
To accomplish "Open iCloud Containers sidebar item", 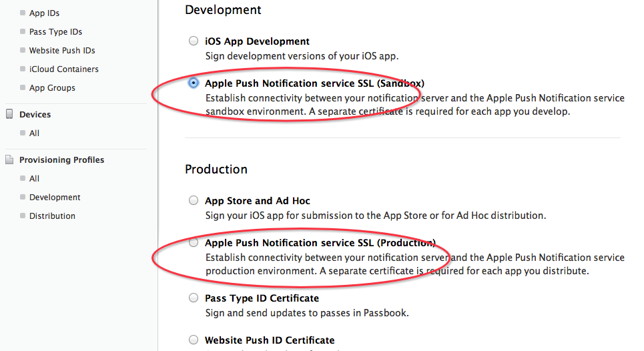I will (x=63, y=69).
